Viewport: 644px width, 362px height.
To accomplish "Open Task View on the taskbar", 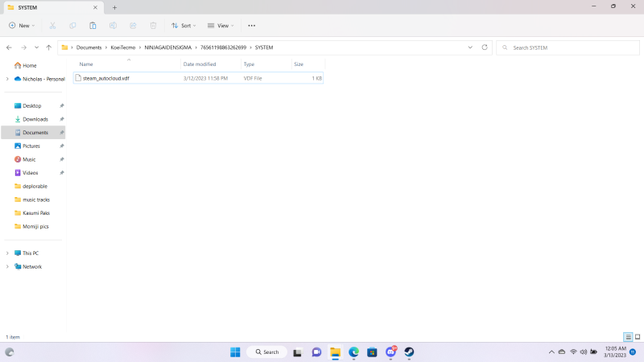I will click(x=297, y=352).
